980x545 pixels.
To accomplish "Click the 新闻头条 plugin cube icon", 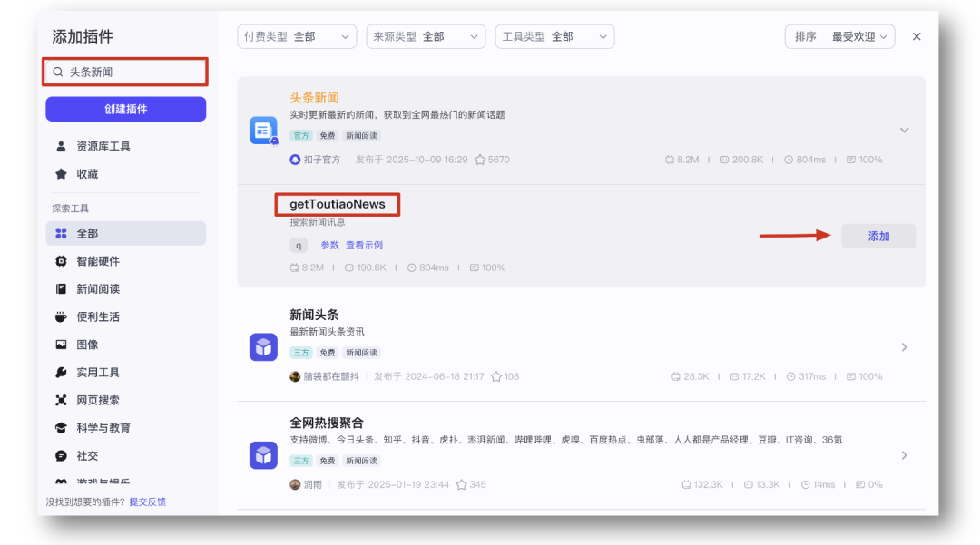I will [264, 347].
